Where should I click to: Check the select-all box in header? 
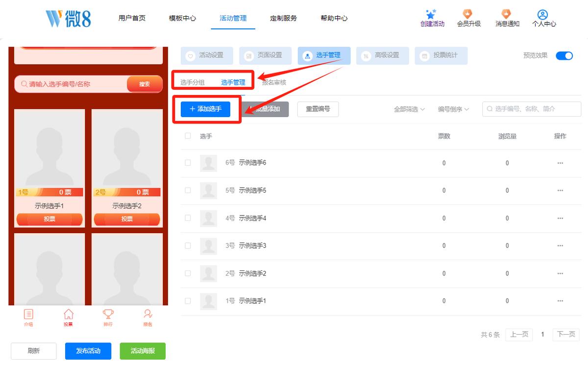click(x=188, y=136)
